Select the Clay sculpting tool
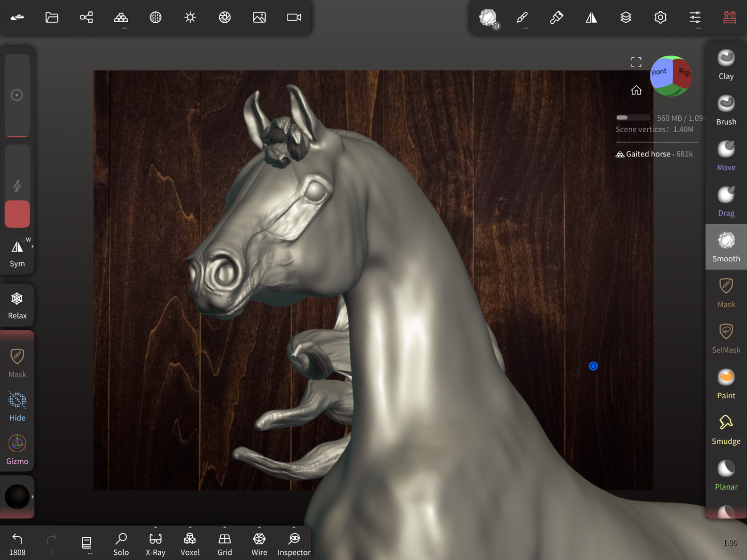Image resolution: width=747 pixels, height=560 pixels. point(726,65)
